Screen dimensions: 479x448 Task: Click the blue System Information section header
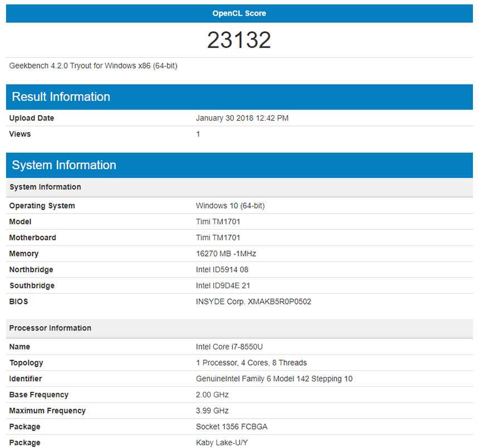pyautogui.click(x=63, y=165)
